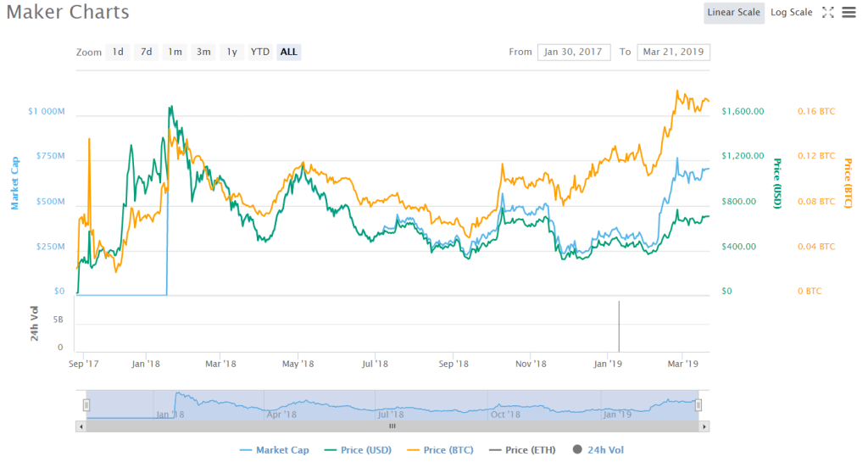The width and height of the screenshot is (868, 462).
Task: Switch to Linear Scale
Action: tap(734, 13)
